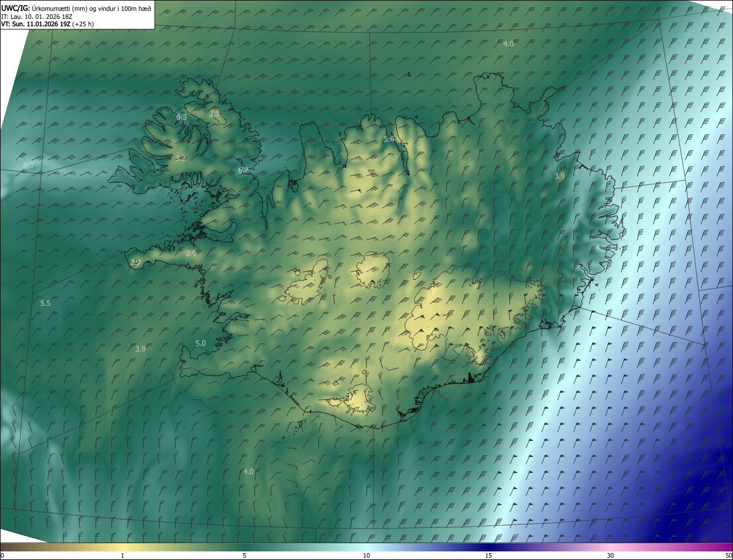Screen dimensions: 733x560
Task: Click the 50 tick on the color scale
Action: 728,555
